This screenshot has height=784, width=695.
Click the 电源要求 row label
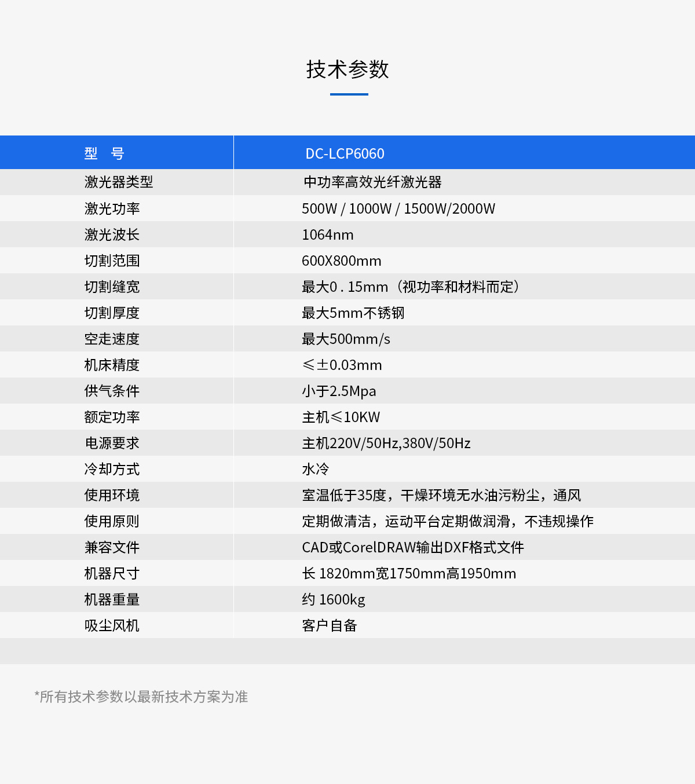pyautogui.click(x=112, y=443)
